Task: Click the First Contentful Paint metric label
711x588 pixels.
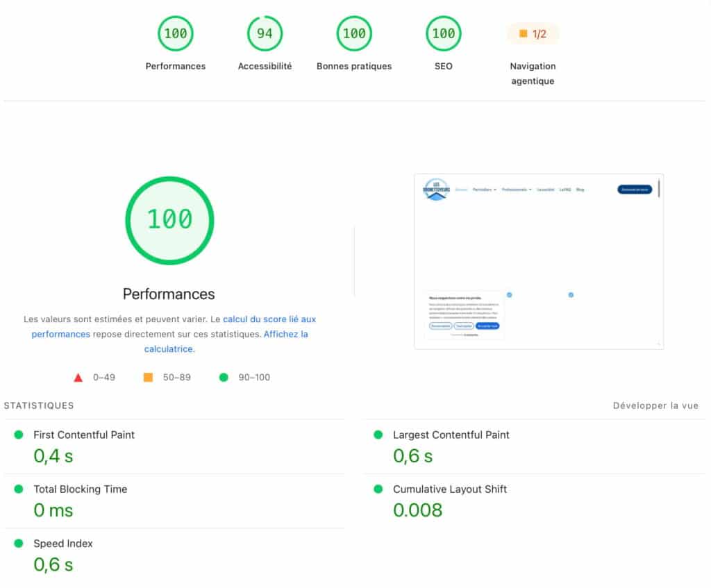Action: (x=84, y=435)
